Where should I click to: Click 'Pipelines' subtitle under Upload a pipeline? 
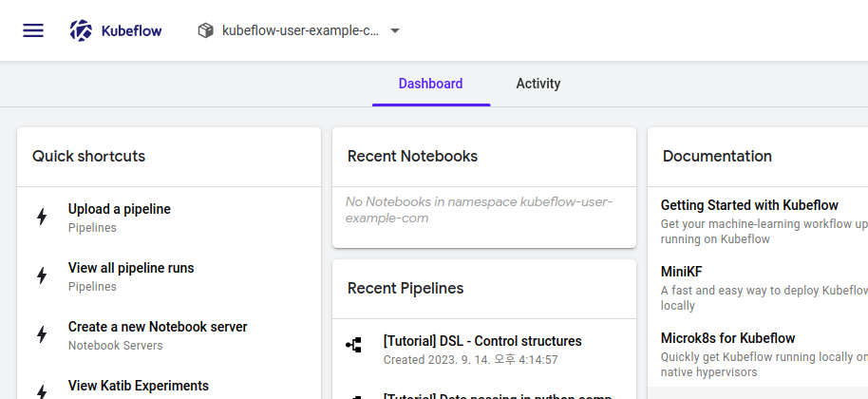(92, 228)
